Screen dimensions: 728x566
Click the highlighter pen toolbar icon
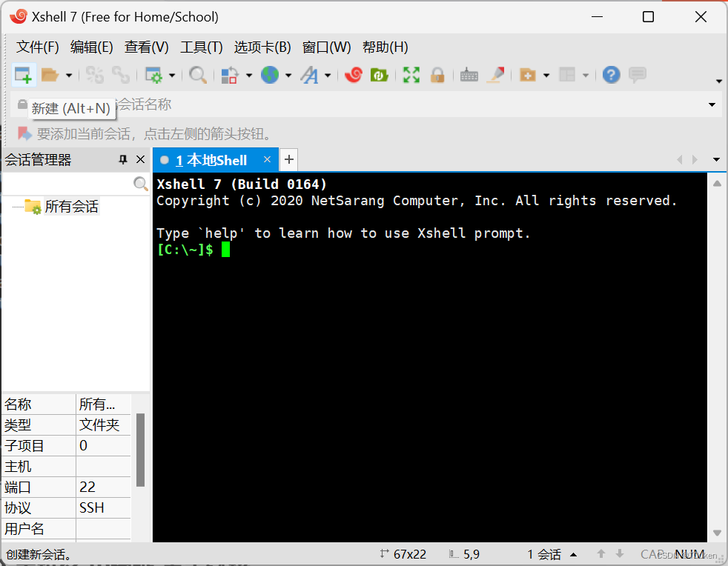pos(495,75)
